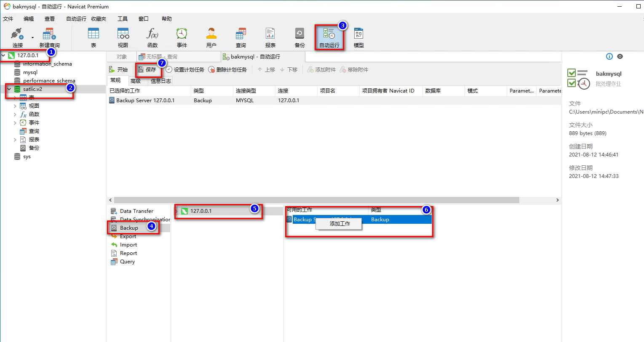Click the 新建查询 (New Query) icon
This screenshot has height=342, width=644.
[49, 37]
